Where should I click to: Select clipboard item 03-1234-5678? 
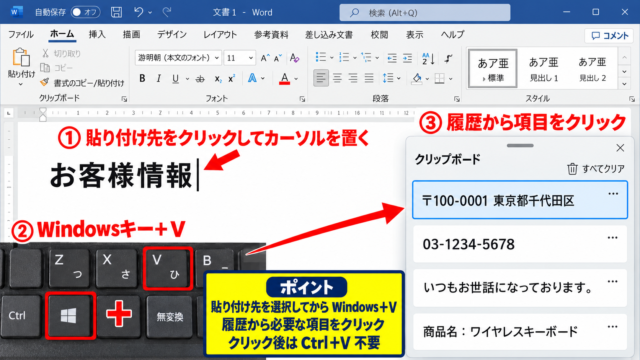520,244
